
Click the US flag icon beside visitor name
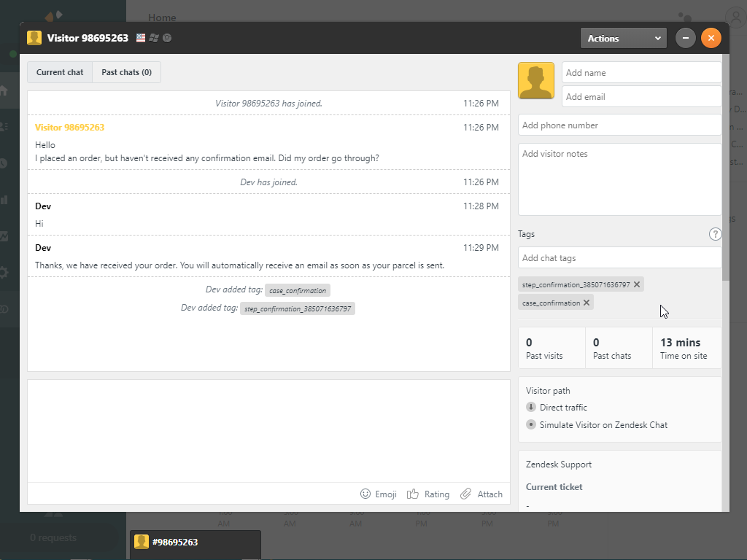pyautogui.click(x=141, y=38)
